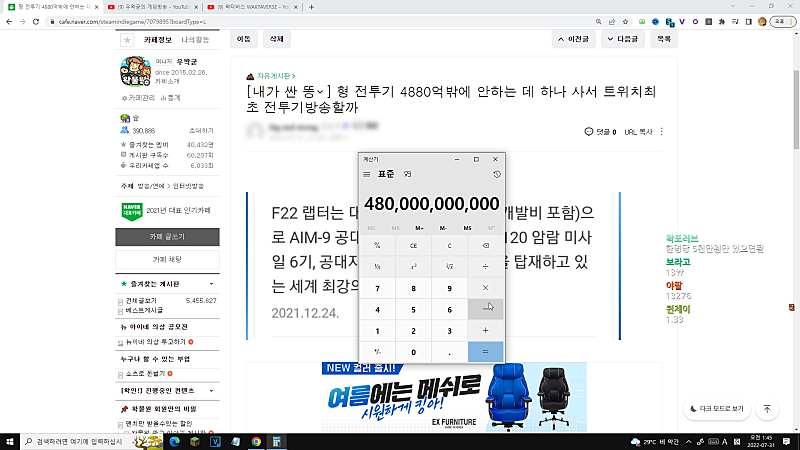Go to next post with 다음글
This screenshot has height=450, width=800.
[623, 39]
